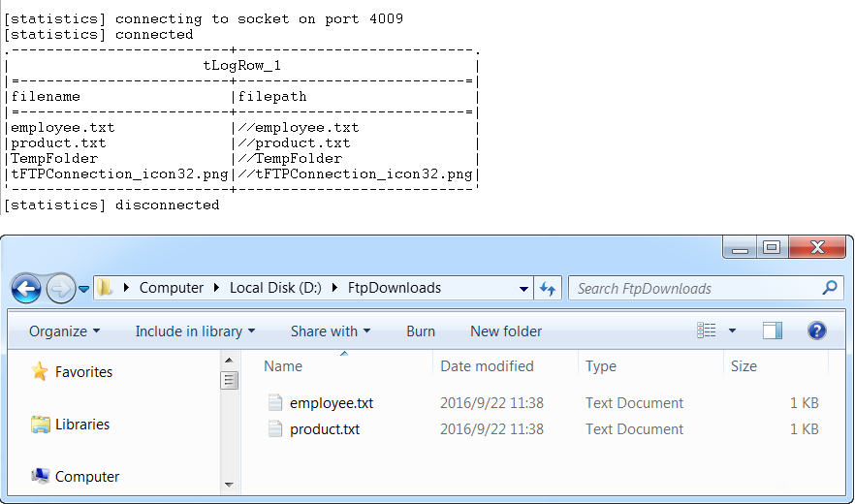The image size is (855, 504).
Task: Select Favorites in the navigation pane
Action: [x=83, y=372]
